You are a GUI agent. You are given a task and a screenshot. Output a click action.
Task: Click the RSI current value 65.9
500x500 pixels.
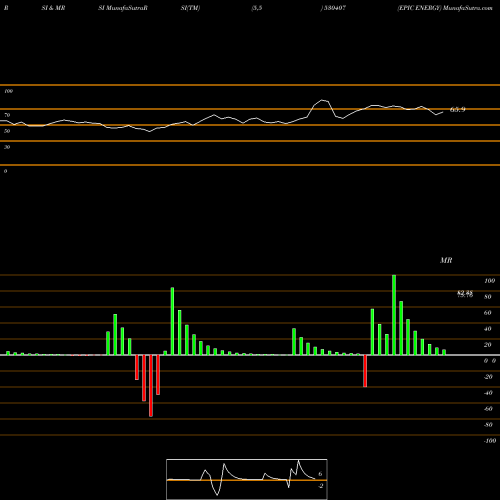click(458, 109)
